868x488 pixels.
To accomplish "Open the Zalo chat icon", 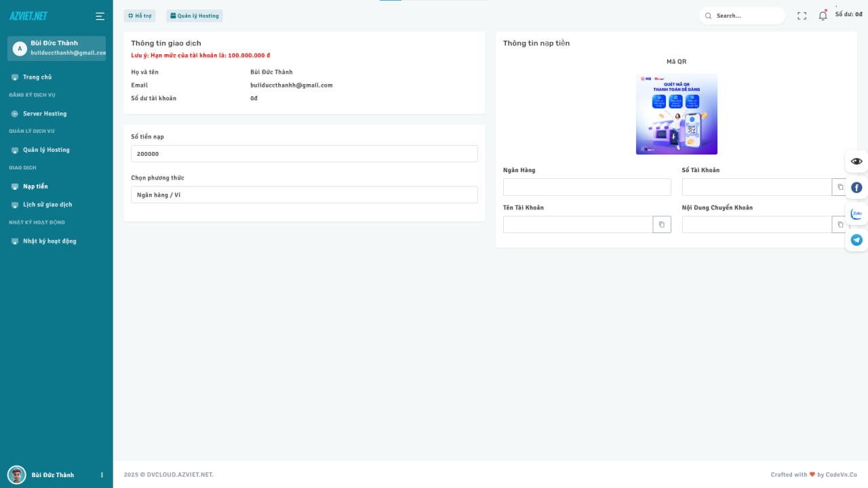I will coord(856,213).
